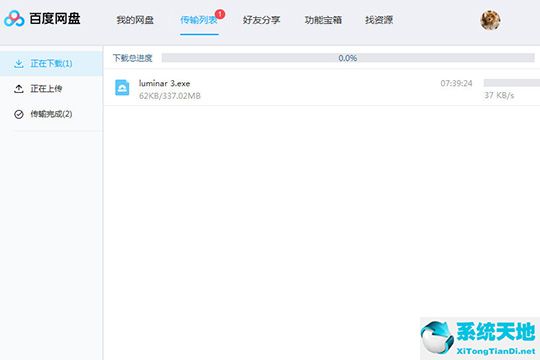This screenshot has width=540, height=360.
Task: Click the 37 KB/s download speed
Action: 499,95
